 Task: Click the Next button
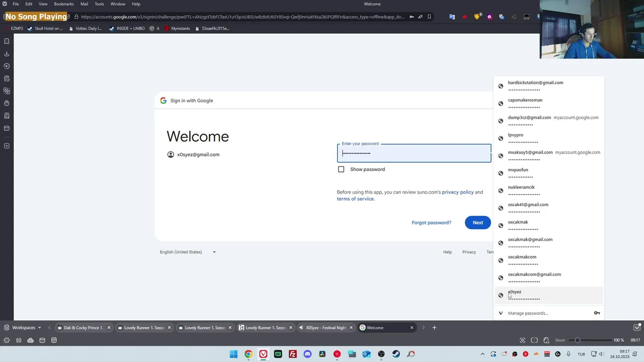pos(478,223)
